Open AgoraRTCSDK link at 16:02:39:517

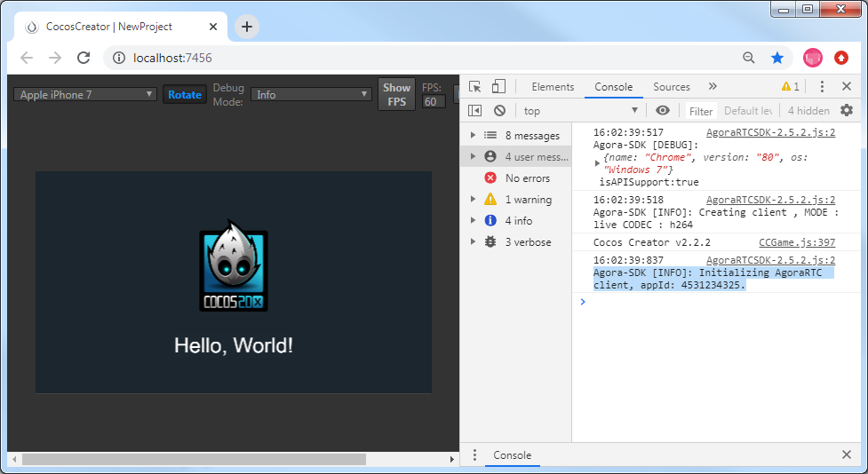770,132
